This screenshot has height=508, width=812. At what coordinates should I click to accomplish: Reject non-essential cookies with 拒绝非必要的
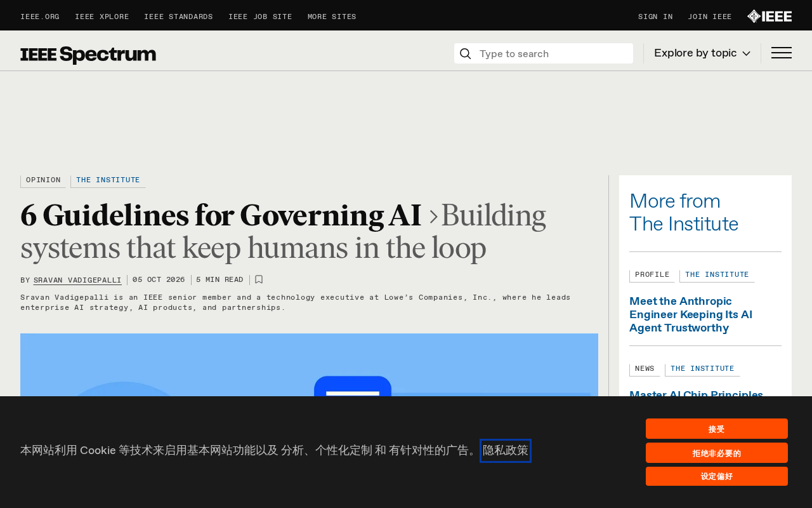point(717,453)
